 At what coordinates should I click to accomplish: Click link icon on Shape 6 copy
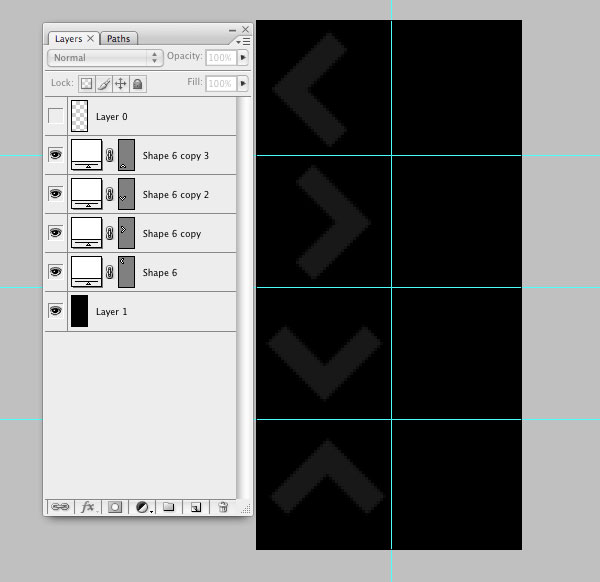pos(110,233)
